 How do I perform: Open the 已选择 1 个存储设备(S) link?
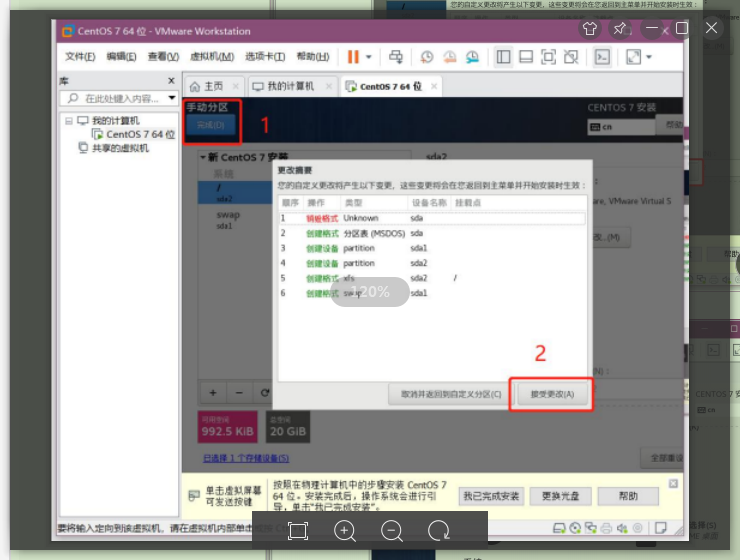point(246,458)
